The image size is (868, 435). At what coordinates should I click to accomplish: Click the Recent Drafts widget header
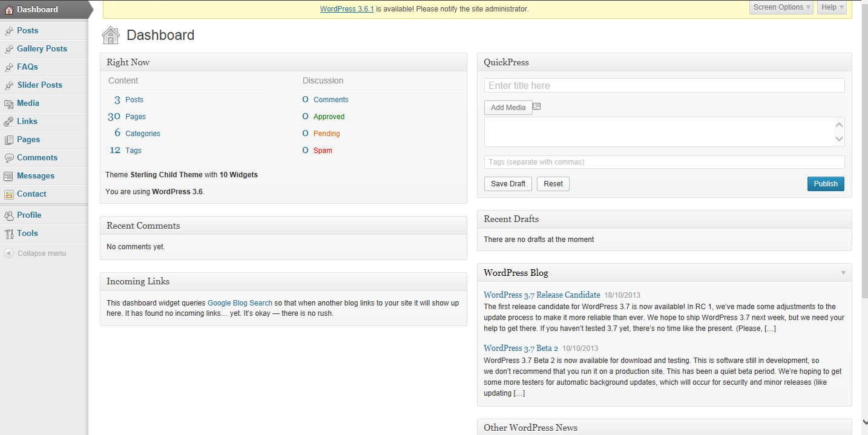664,219
